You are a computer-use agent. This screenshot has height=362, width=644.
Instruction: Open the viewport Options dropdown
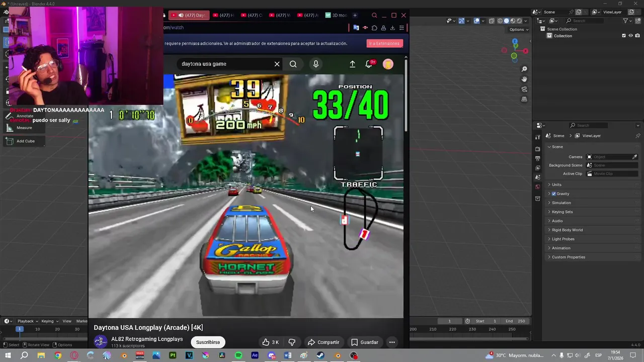click(x=519, y=30)
